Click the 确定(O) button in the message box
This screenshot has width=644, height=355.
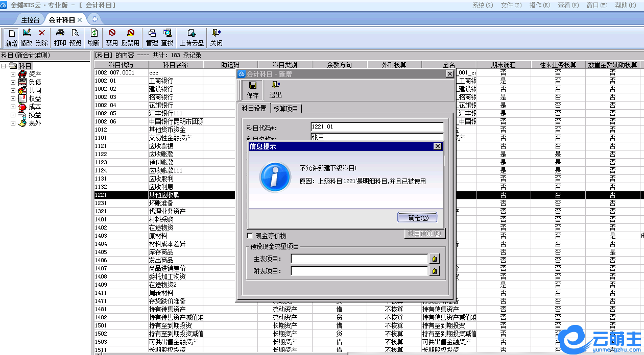417,218
